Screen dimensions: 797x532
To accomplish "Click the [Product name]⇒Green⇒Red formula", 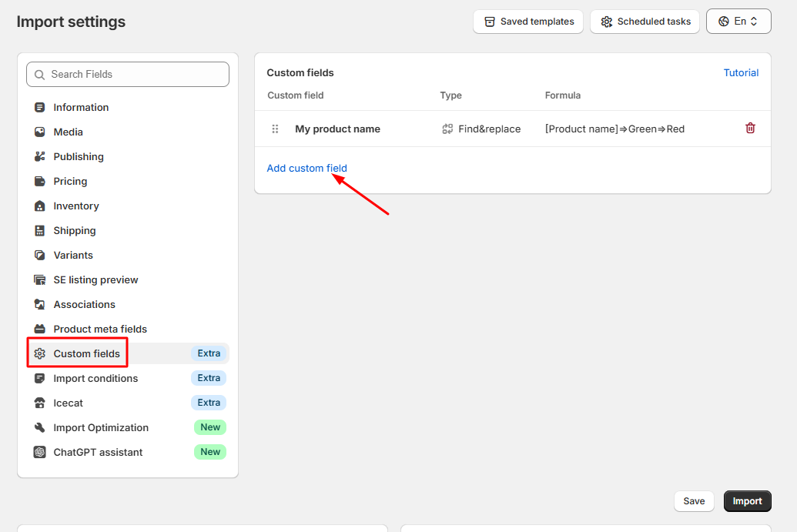I will click(614, 129).
